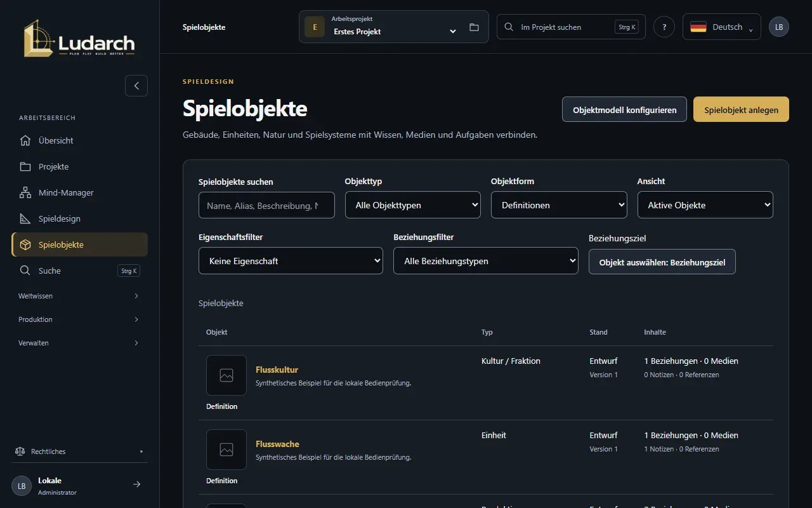The width and height of the screenshot is (812, 508).
Task: Click the Flusswache image placeholder thumbnail
Action: 226,450
